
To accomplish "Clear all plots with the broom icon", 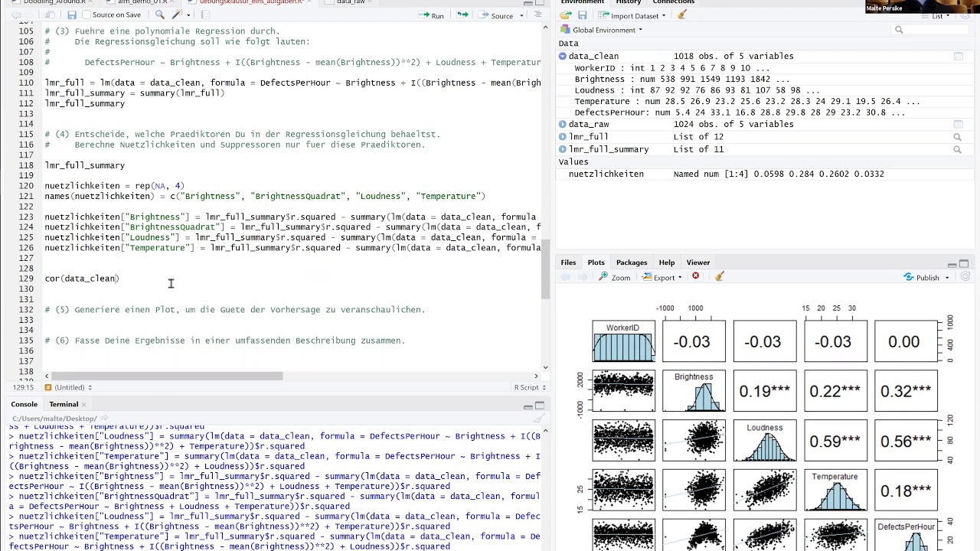I will (719, 277).
